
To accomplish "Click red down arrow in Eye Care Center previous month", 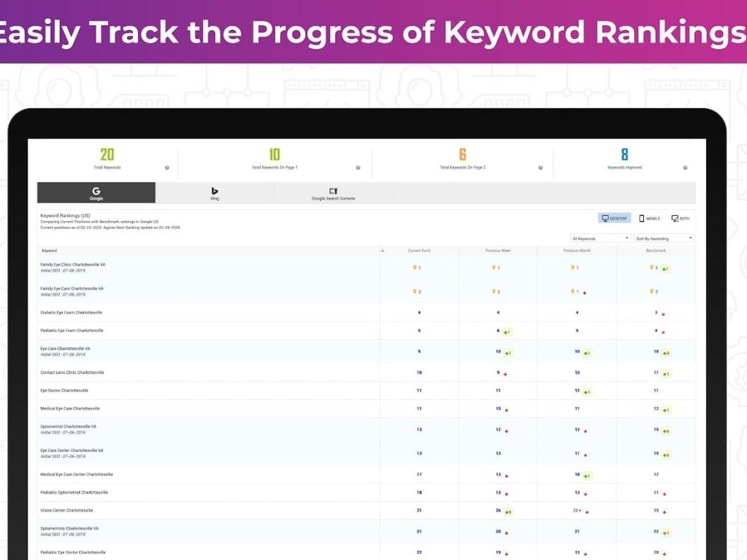I will [x=585, y=455].
